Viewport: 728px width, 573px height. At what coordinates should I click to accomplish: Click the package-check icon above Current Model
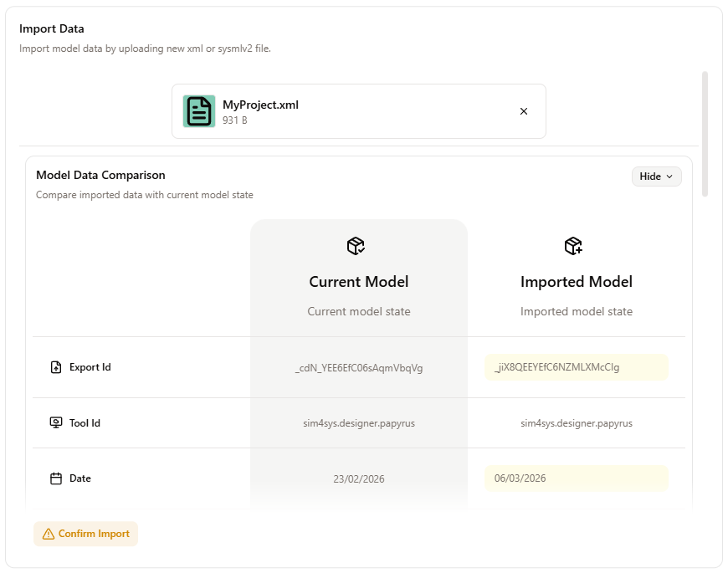tap(355, 245)
